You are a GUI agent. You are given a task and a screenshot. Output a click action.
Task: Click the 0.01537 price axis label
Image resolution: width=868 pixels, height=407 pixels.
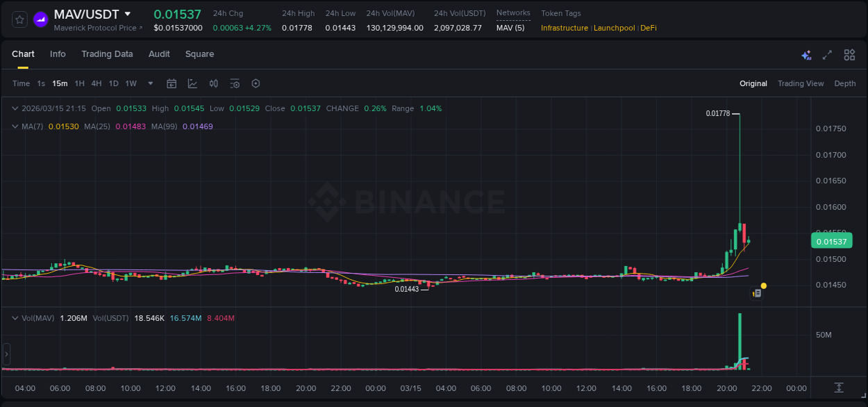click(831, 240)
